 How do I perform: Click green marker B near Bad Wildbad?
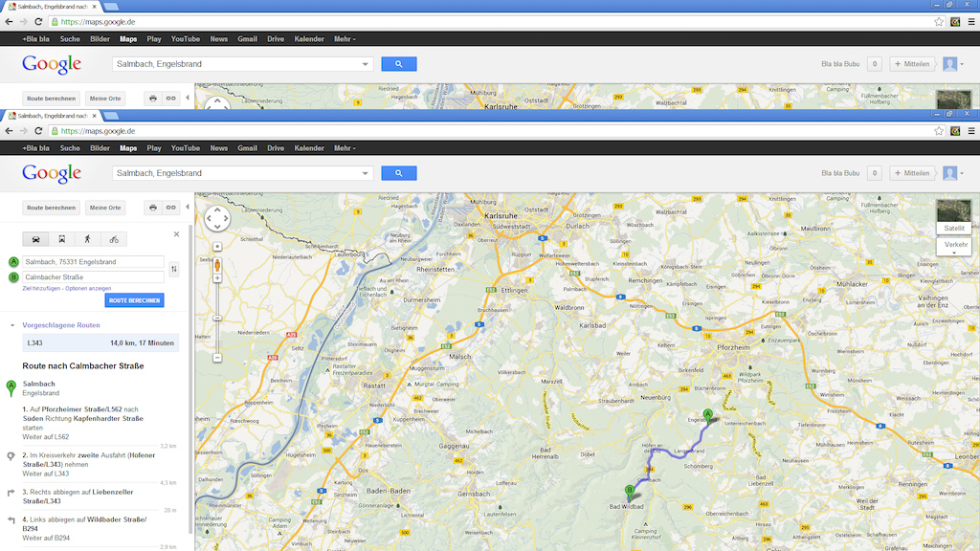click(x=630, y=493)
